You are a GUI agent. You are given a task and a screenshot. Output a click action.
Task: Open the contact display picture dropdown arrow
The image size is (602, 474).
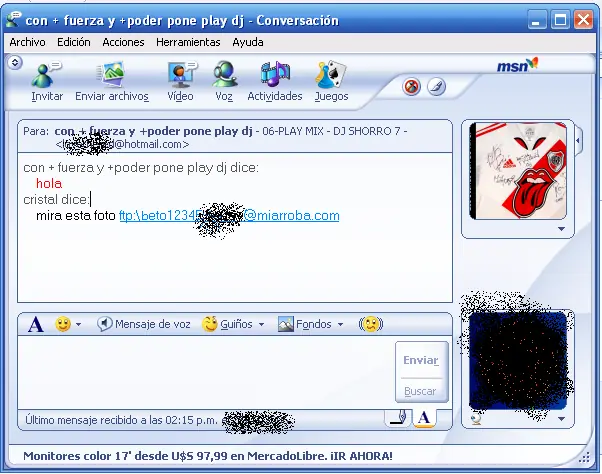click(x=561, y=229)
